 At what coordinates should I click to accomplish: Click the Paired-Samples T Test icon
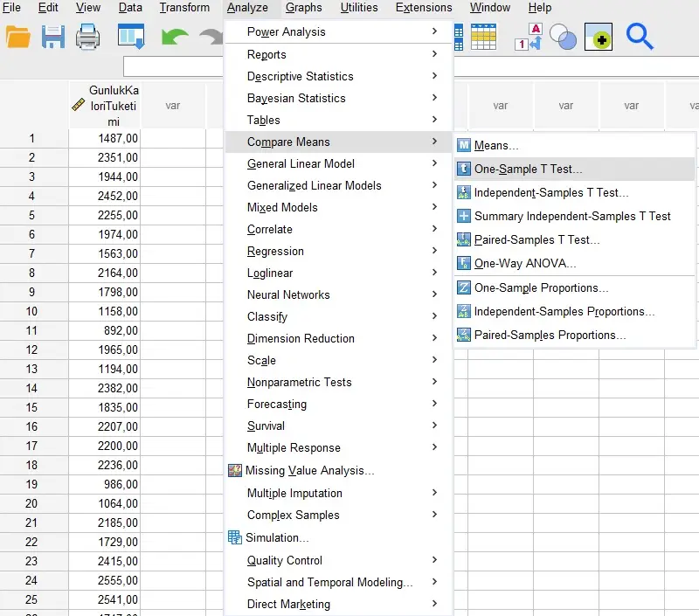(x=464, y=239)
